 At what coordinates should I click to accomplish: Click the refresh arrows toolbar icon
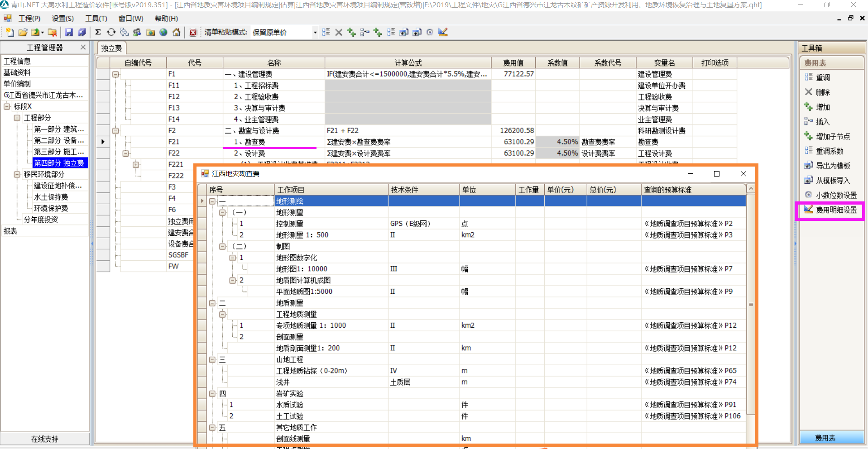coord(111,32)
